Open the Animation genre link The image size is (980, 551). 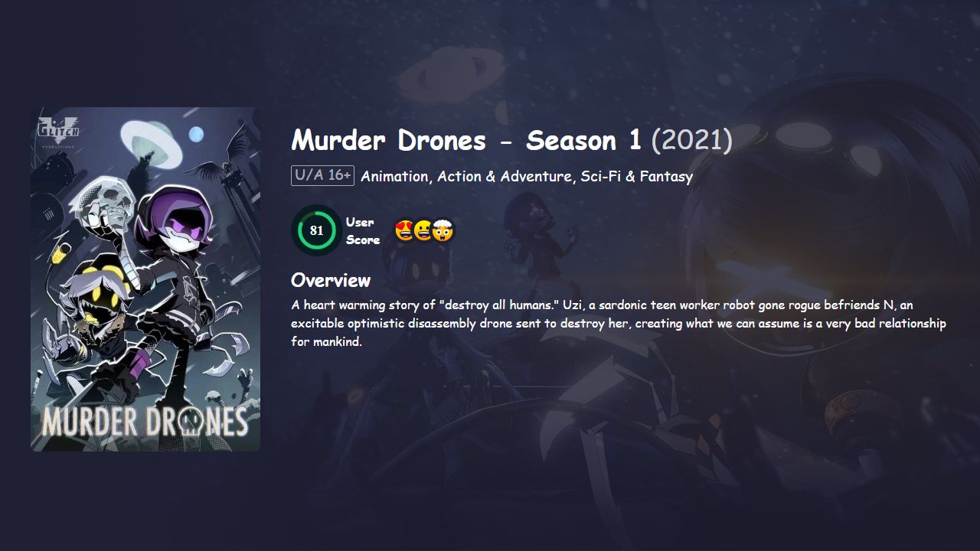(x=395, y=176)
